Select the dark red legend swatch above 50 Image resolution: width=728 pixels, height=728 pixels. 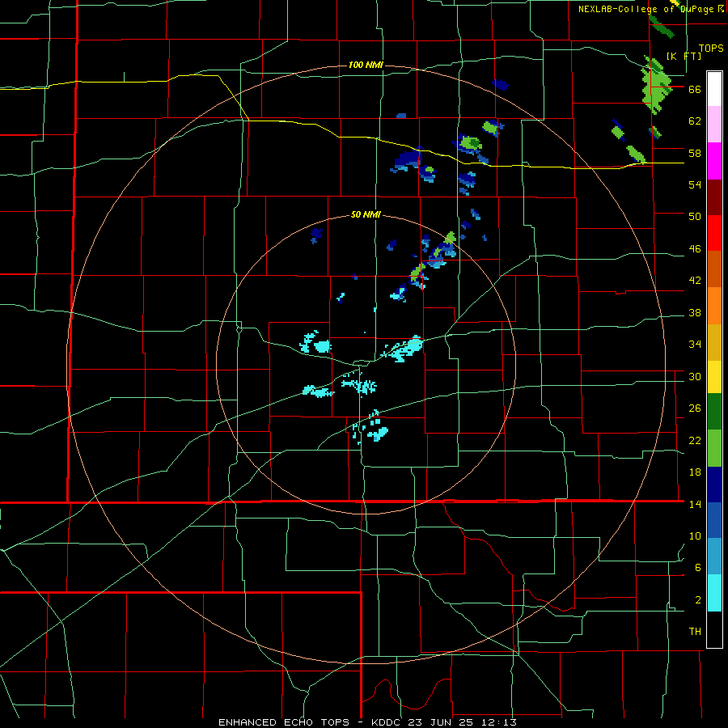[x=714, y=197]
